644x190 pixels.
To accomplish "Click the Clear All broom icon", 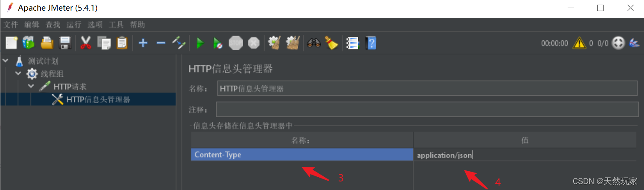I will 292,43.
